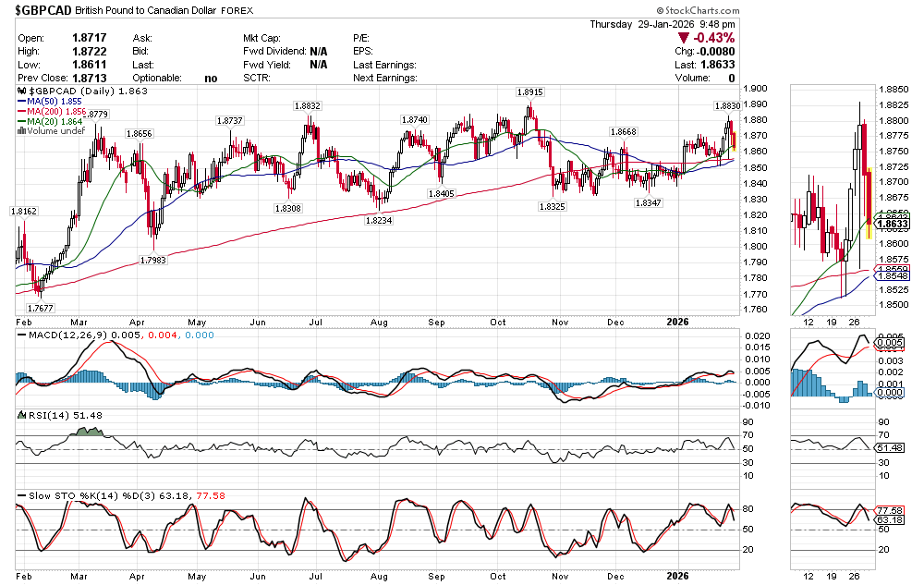Click the 1.8915 peak price annotation
The image size is (924, 585).
(529, 92)
